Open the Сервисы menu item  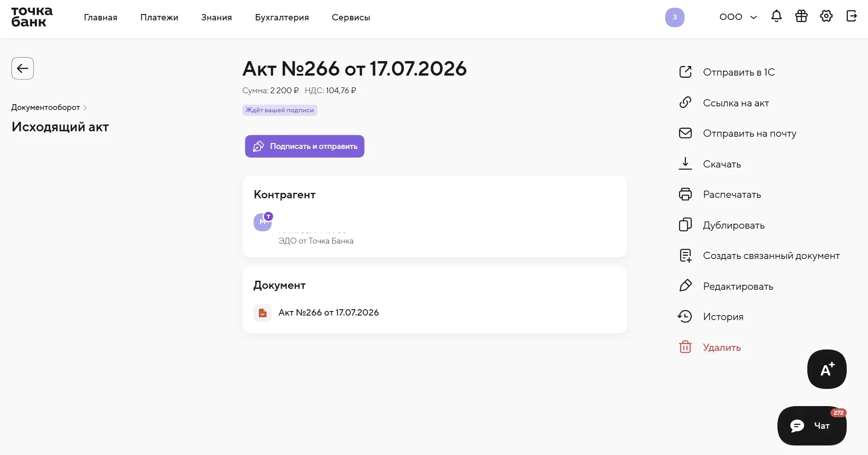(350, 17)
